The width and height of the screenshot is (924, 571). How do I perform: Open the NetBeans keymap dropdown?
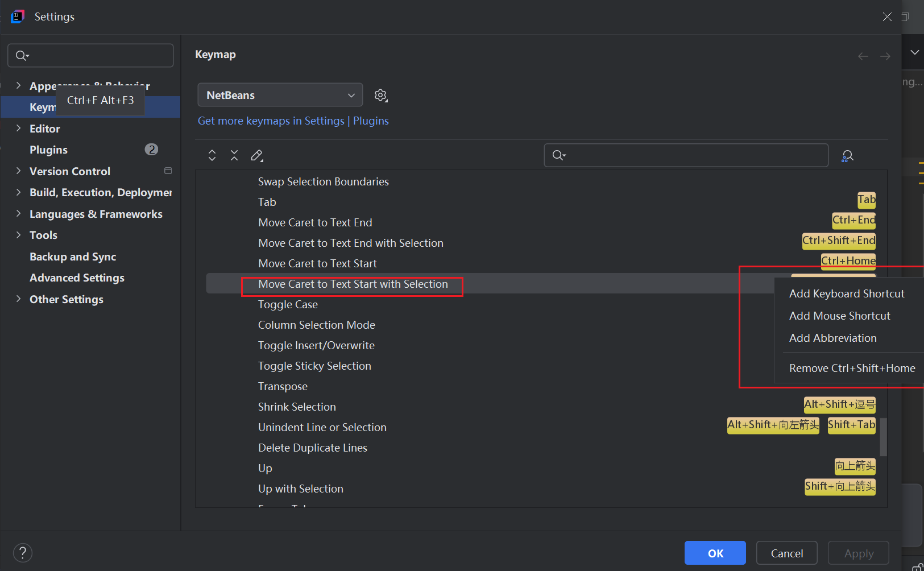(280, 95)
